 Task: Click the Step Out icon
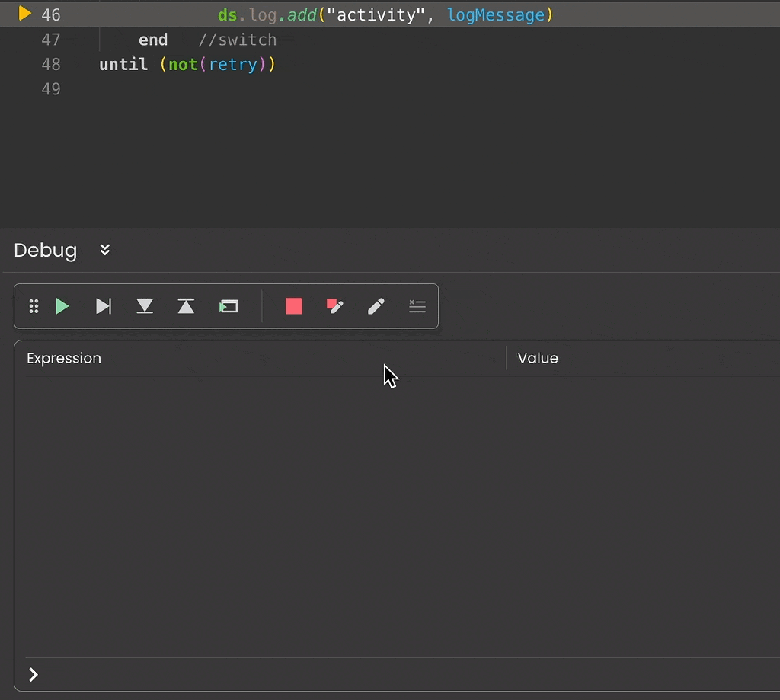(186, 306)
